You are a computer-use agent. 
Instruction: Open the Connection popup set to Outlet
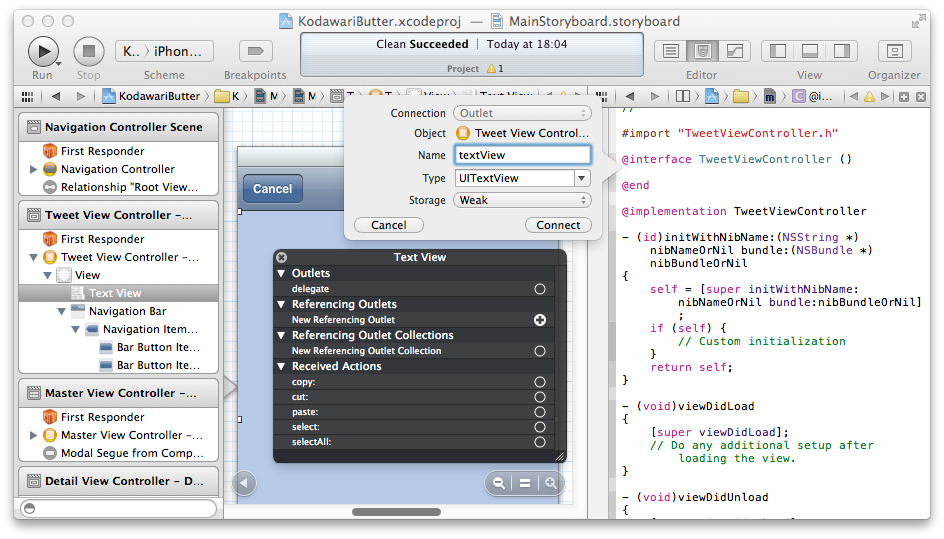click(x=522, y=113)
